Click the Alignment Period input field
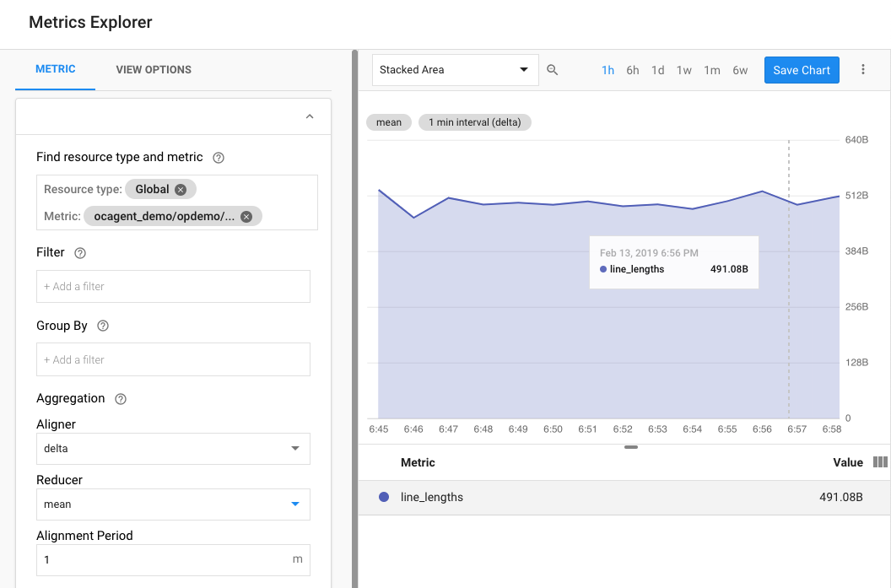Image resolution: width=891 pixels, height=588 pixels. (173, 560)
